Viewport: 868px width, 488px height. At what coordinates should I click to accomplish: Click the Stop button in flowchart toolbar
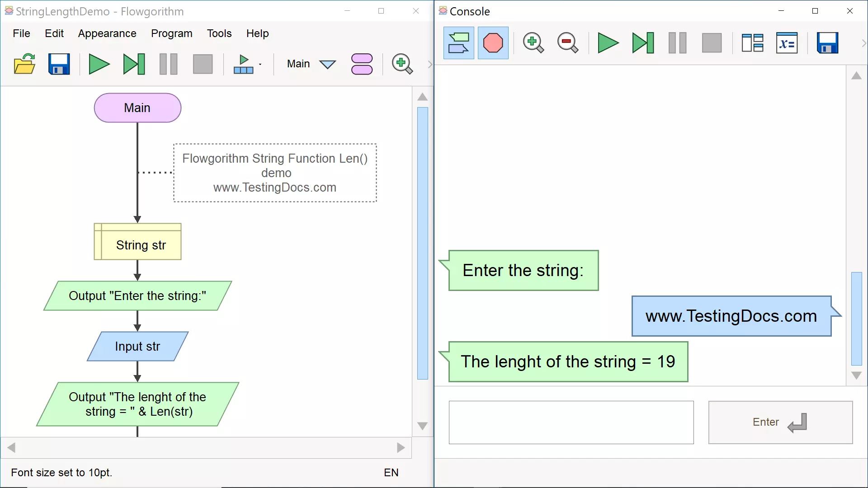point(203,64)
